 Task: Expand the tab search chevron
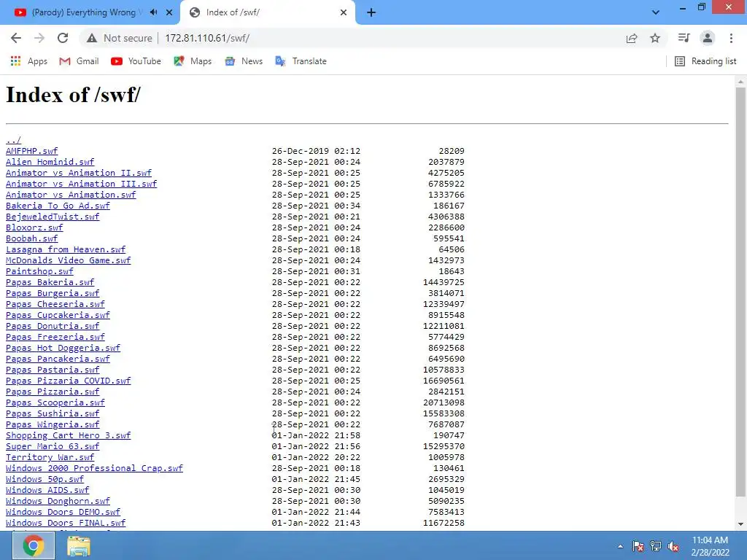(x=656, y=12)
